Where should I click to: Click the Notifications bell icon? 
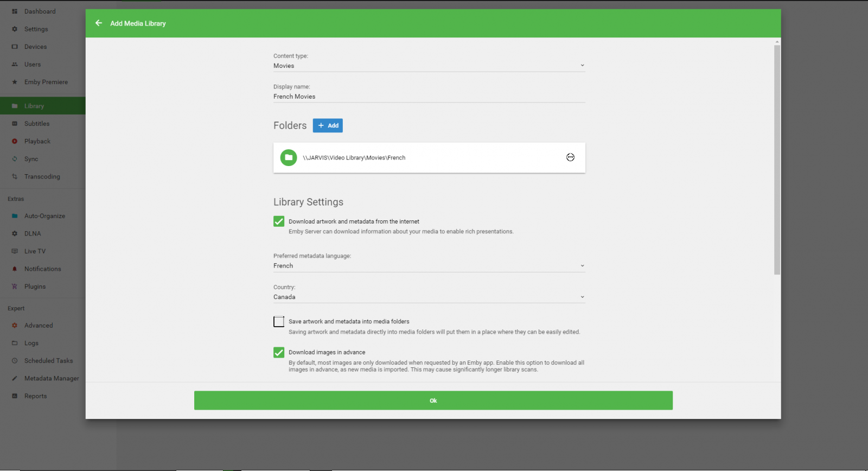click(x=15, y=269)
